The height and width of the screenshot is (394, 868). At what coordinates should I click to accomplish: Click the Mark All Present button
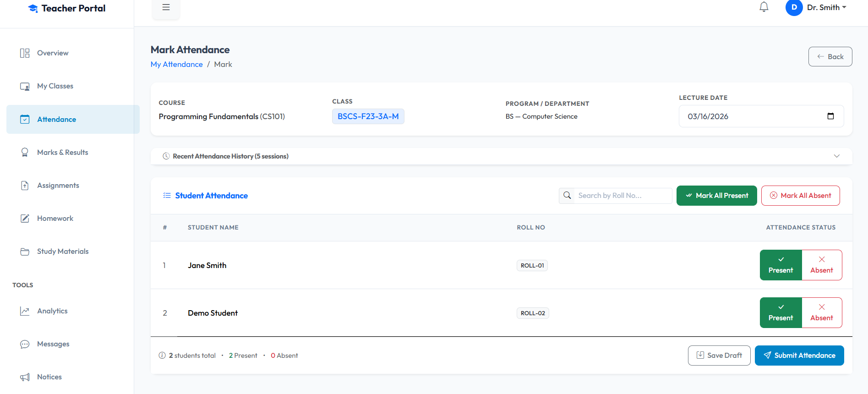coord(716,196)
